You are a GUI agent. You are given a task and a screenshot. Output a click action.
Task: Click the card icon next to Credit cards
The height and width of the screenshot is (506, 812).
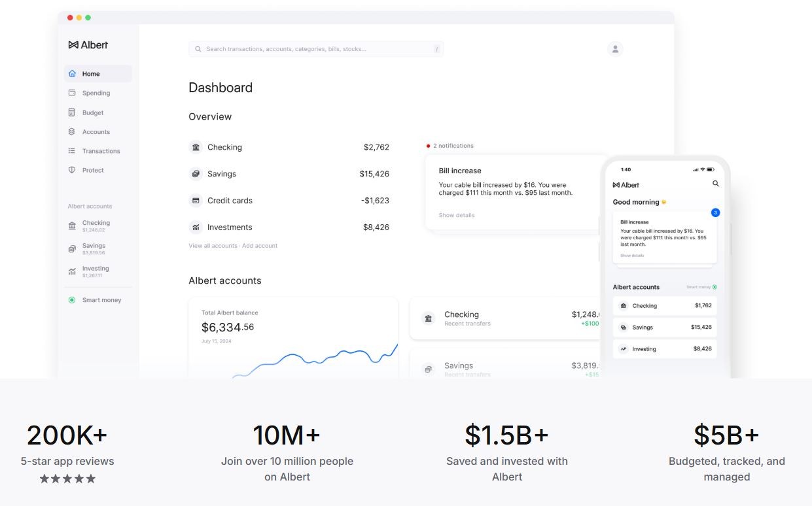coord(196,201)
